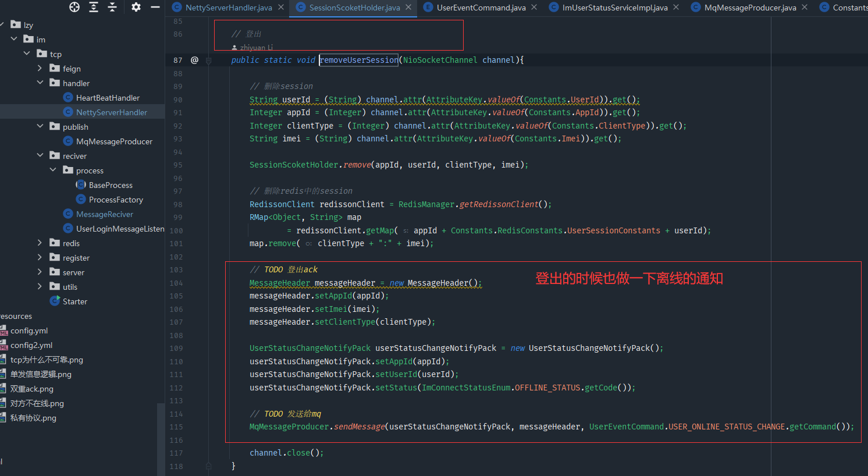Screen dimensions: 868x476
Task: Click sendMessage call on line 115
Action: point(359,427)
